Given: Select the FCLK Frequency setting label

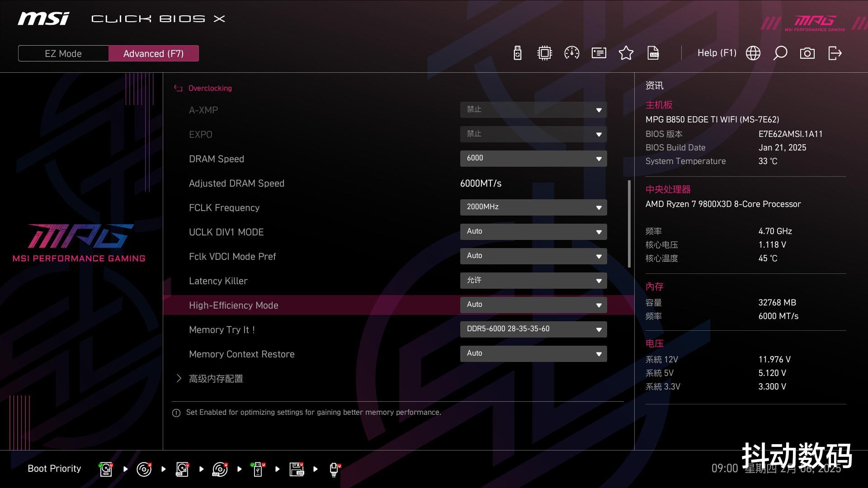Looking at the screenshot, I should (224, 208).
